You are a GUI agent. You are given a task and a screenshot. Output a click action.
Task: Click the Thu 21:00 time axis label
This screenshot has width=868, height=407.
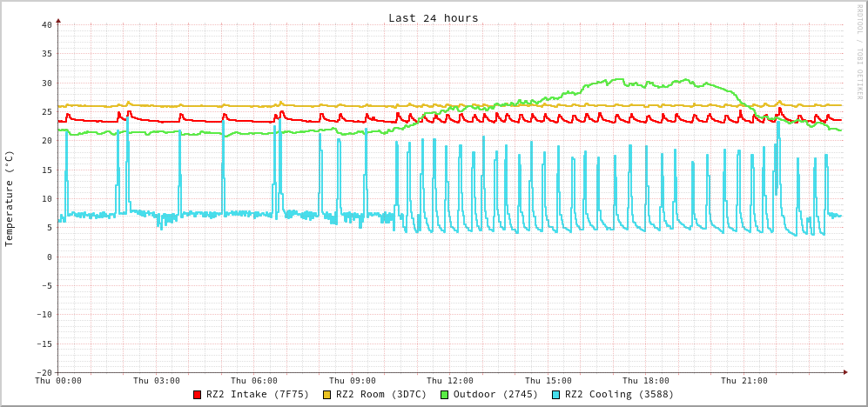click(x=744, y=381)
